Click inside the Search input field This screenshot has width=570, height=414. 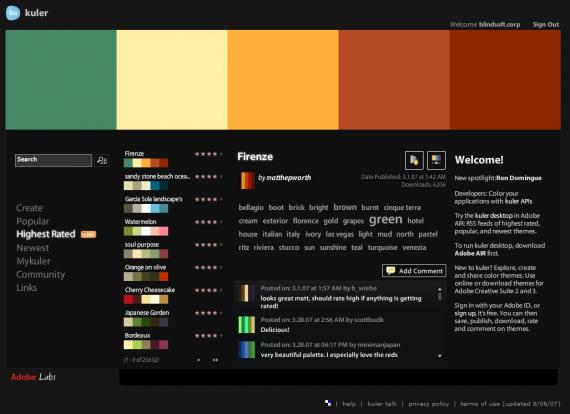[x=53, y=160]
